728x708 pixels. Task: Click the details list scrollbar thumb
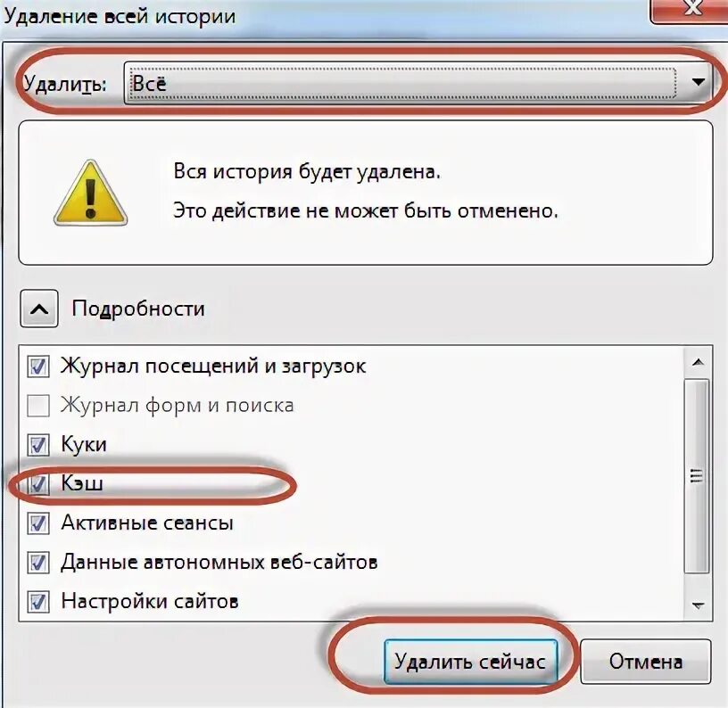[697, 476]
